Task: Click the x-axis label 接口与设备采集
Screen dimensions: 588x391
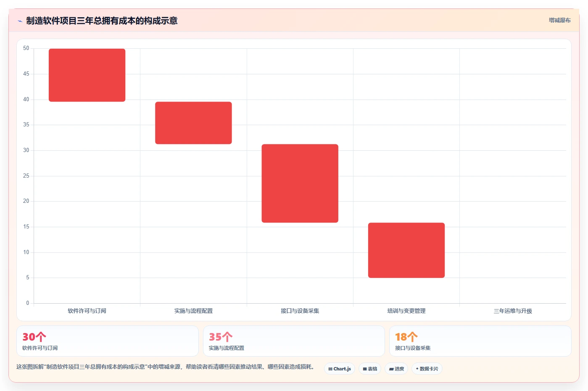Action: 300,311
